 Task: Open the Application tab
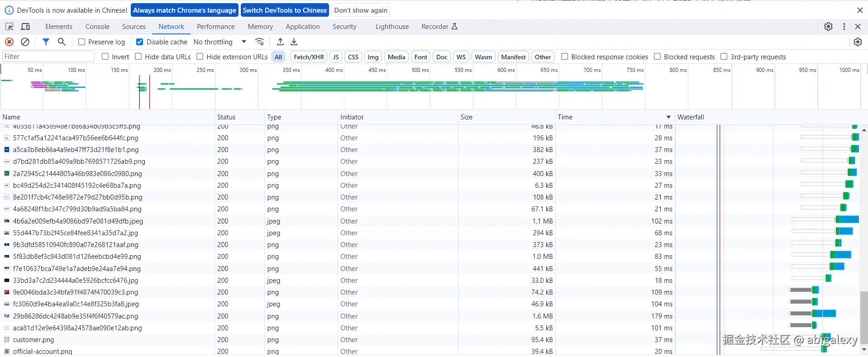point(303,27)
